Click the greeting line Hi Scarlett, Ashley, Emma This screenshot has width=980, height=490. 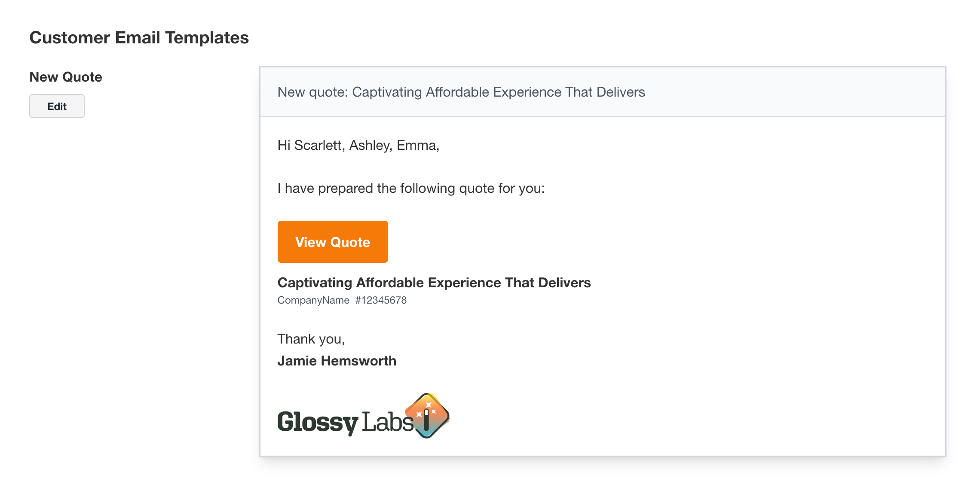358,145
